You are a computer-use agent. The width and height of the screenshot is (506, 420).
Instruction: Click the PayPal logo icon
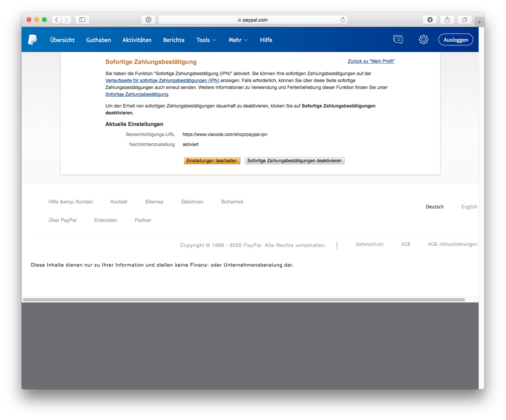point(32,40)
